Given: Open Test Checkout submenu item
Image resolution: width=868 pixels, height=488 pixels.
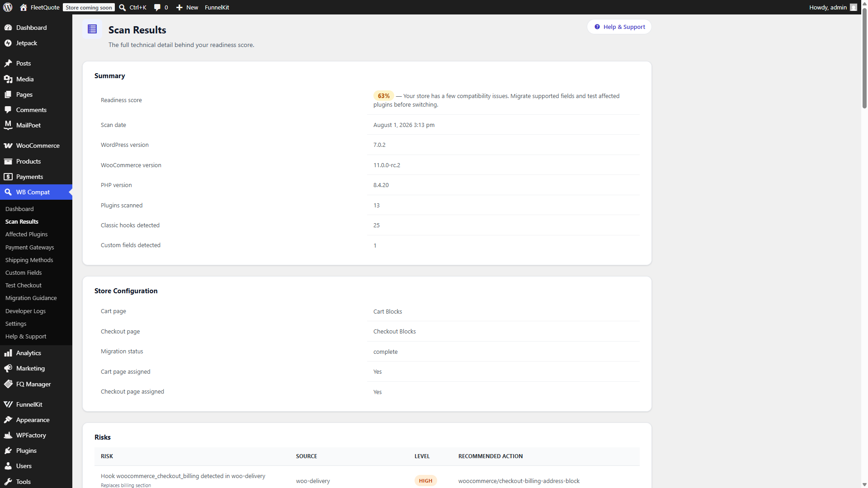Looking at the screenshot, I should tap(23, 285).
